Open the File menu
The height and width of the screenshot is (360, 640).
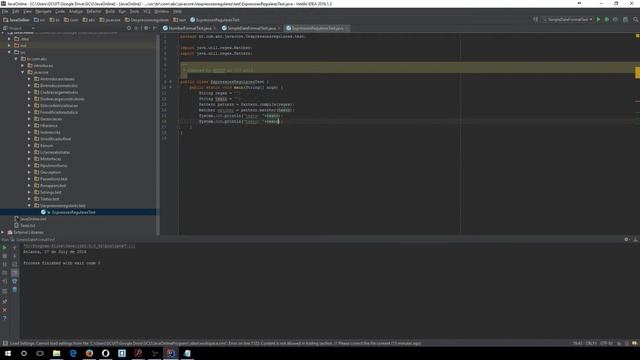pos(5,11)
